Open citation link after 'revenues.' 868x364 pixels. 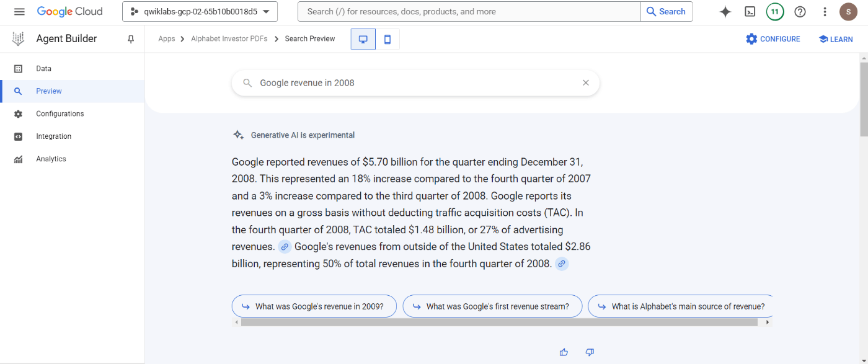pyautogui.click(x=285, y=247)
